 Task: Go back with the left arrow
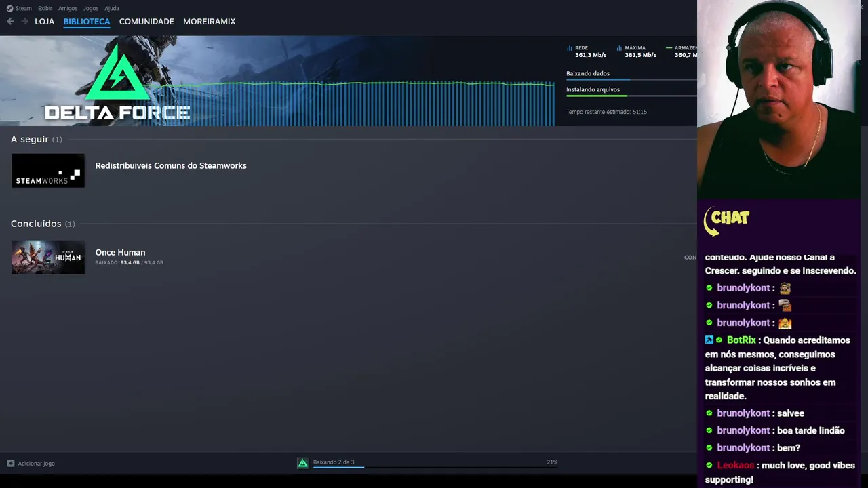pyautogui.click(x=10, y=22)
